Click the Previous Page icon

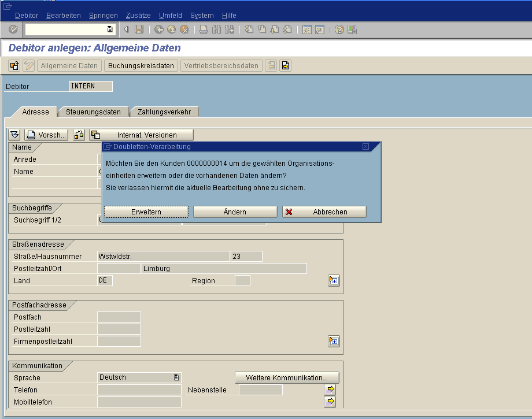coord(262,29)
